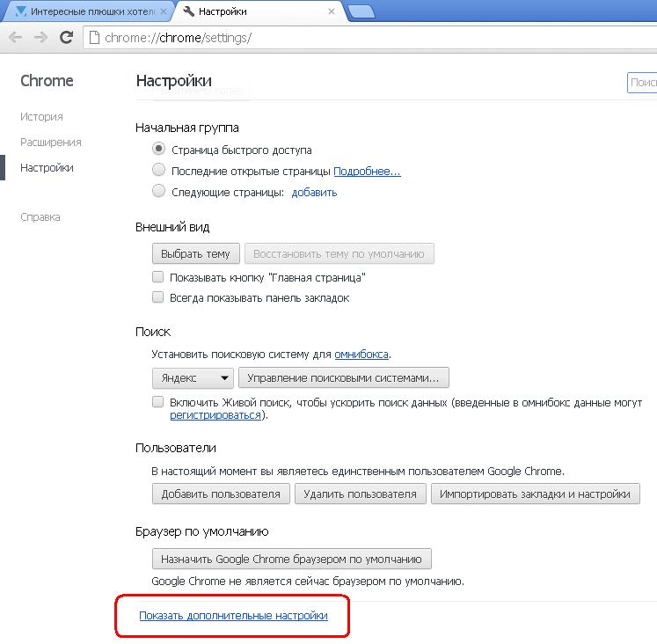Click favicon of Интересные плюшки tab
The height and width of the screenshot is (644, 657).
click(x=20, y=11)
